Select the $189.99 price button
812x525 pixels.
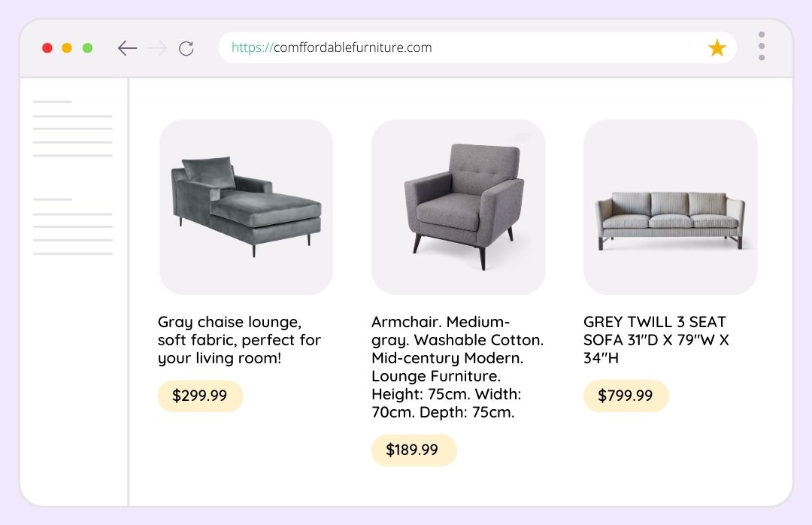[x=414, y=450]
